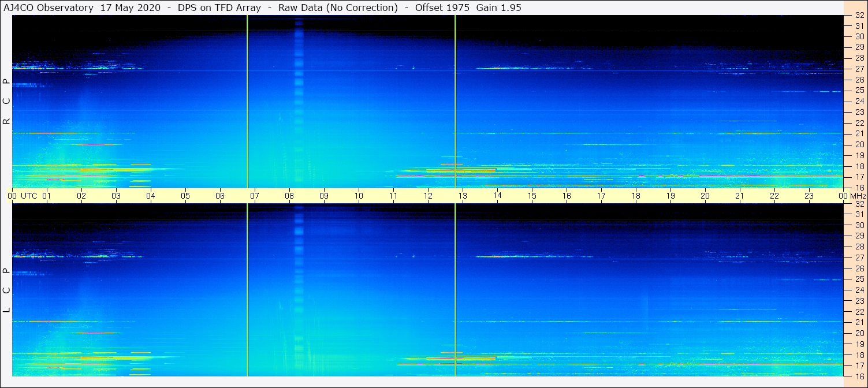Click the 25 MHz label of LCP panel
The image size is (868, 388).
coord(859,279)
